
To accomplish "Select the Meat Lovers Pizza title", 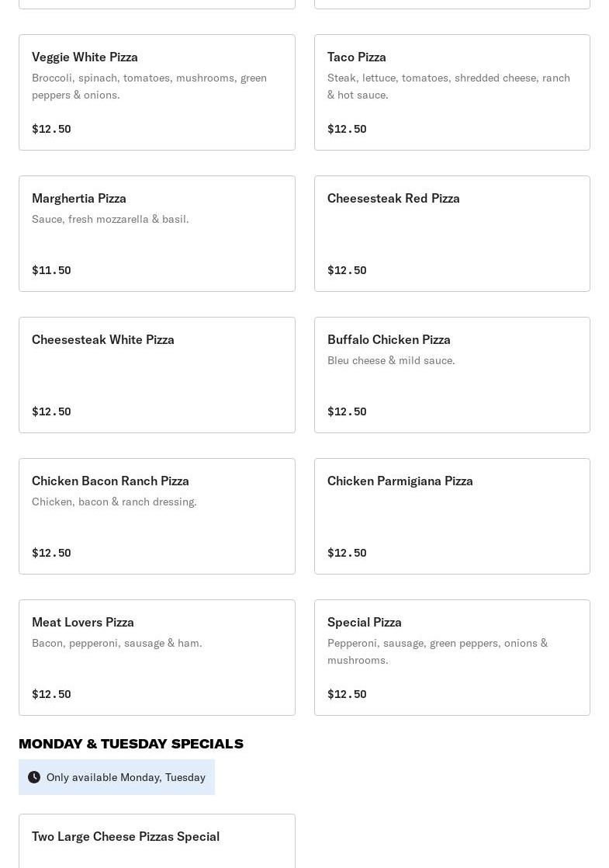I will point(83,622).
